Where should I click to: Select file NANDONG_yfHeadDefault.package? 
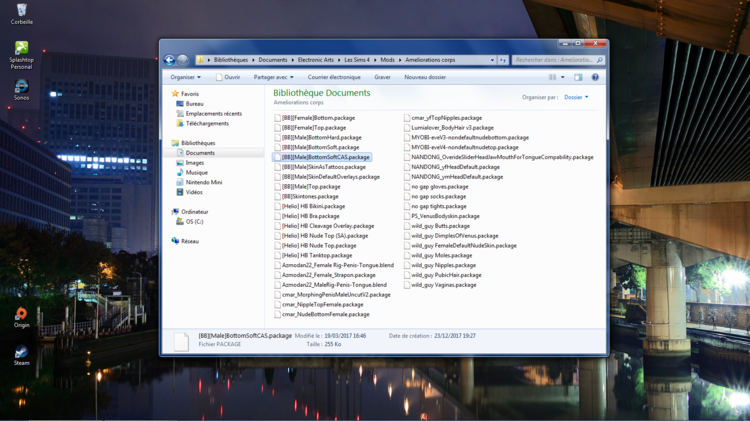(451, 167)
